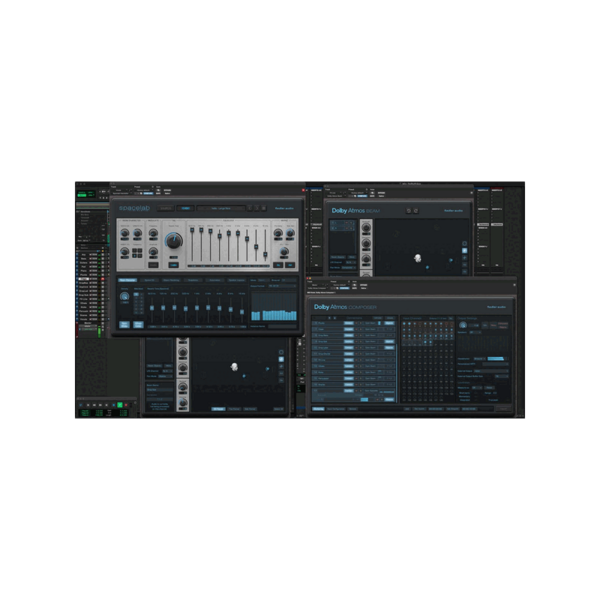Viewport: 600px width, 600px height.
Task: Toggle the blue button on Composer's first object row
Action: 349,323
